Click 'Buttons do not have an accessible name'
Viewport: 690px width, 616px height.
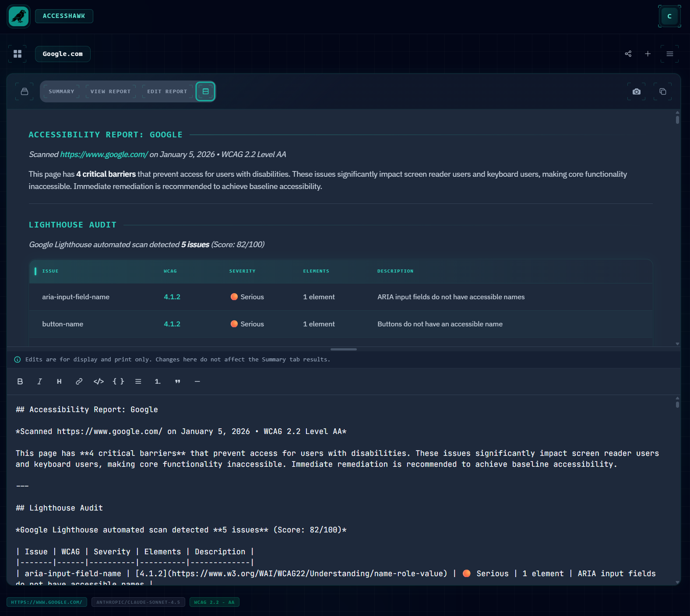440,324
